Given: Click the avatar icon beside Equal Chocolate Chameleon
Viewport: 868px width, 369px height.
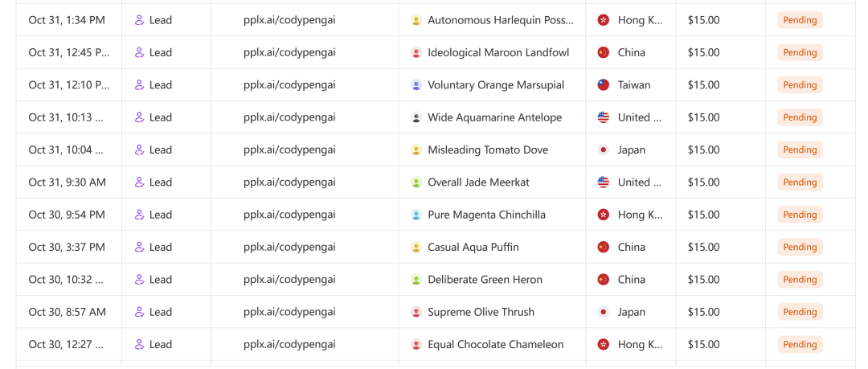Looking at the screenshot, I should pyautogui.click(x=416, y=345).
